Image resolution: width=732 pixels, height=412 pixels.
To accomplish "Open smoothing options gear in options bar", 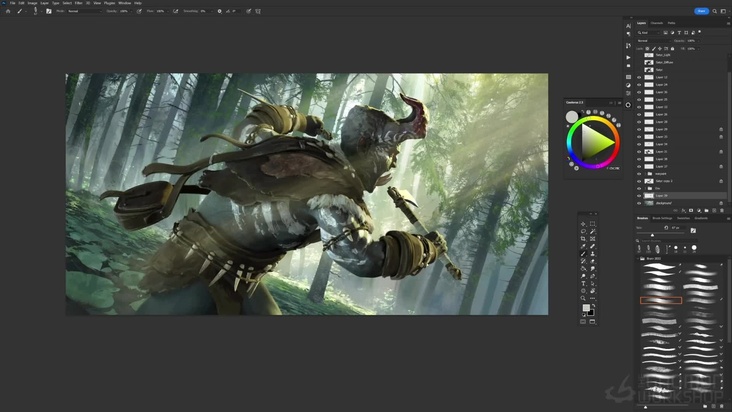I will click(219, 11).
